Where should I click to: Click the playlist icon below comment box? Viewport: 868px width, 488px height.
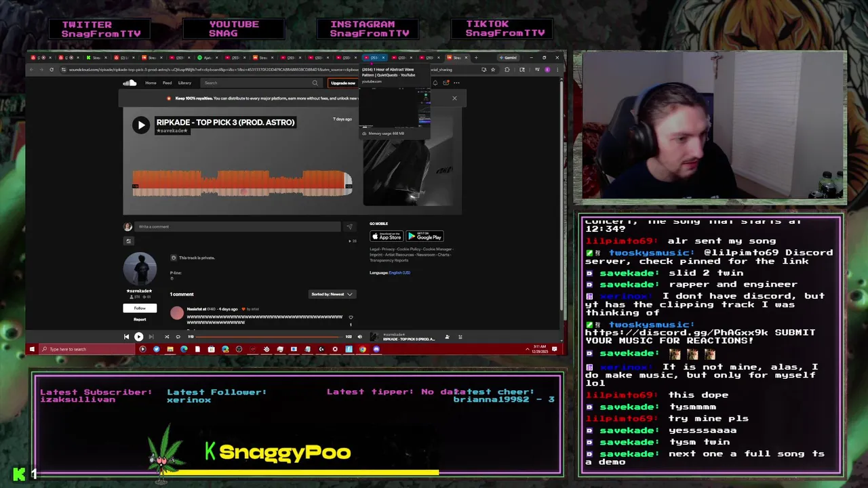click(128, 241)
